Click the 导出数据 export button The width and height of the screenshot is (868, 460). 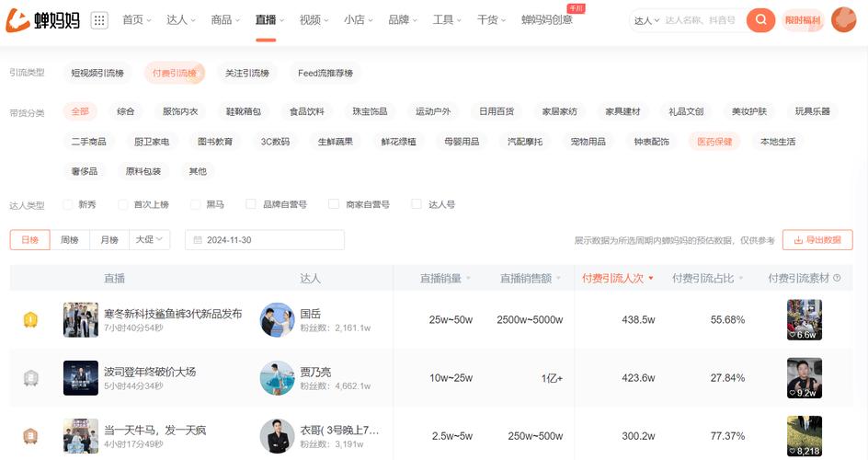pyautogui.click(x=817, y=240)
